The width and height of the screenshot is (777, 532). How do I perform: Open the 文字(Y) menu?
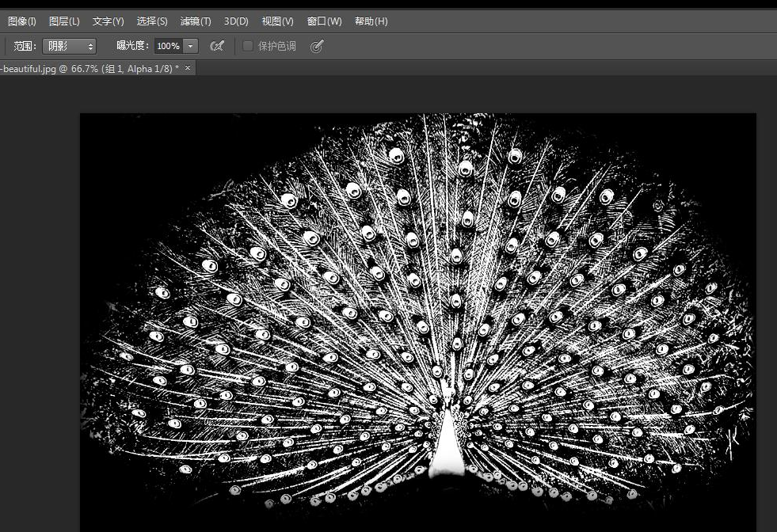(x=108, y=21)
